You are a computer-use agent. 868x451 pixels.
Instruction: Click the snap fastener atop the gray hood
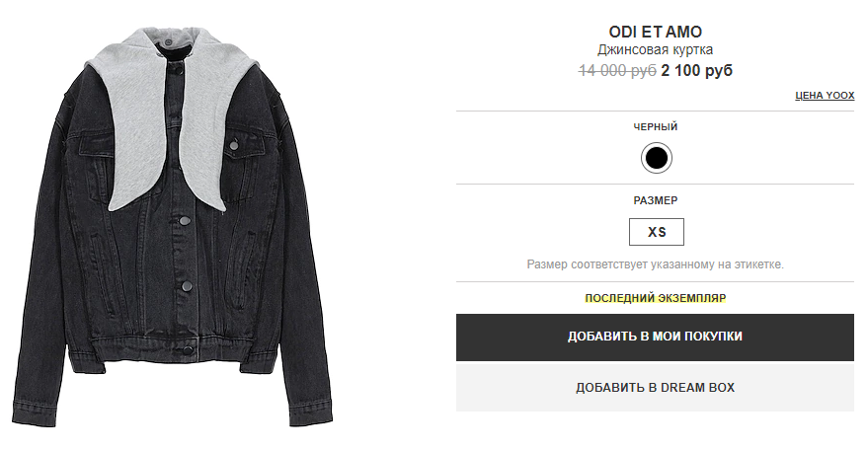168,41
